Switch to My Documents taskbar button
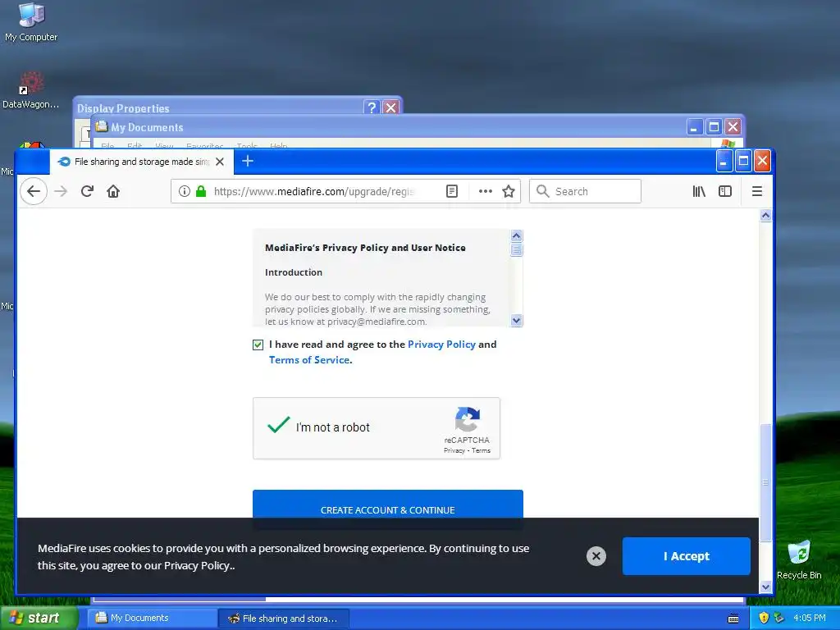 [152, 618]
